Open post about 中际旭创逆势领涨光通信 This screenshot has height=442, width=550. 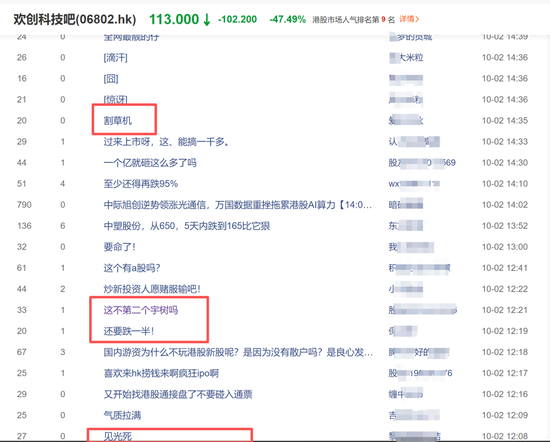(x=238, y=205)
